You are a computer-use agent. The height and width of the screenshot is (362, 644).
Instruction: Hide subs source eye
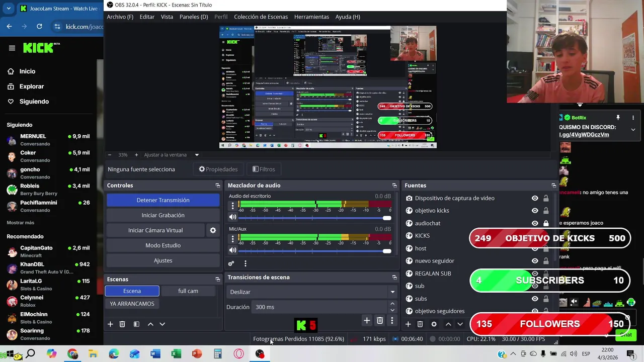535,299
